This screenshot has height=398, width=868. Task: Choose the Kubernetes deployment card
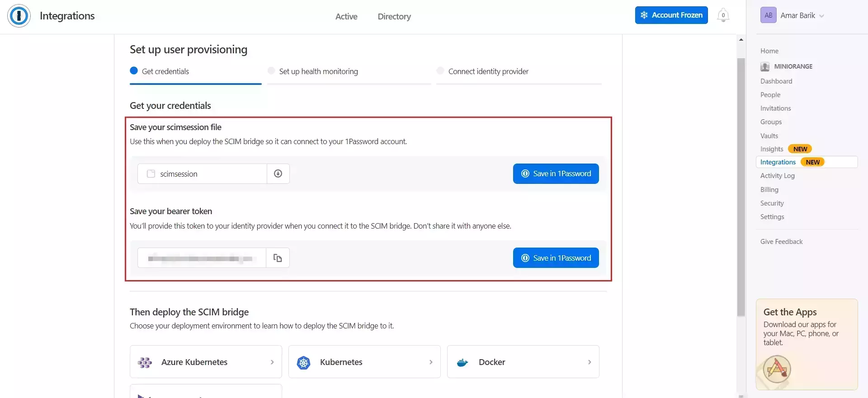(364, 362)
